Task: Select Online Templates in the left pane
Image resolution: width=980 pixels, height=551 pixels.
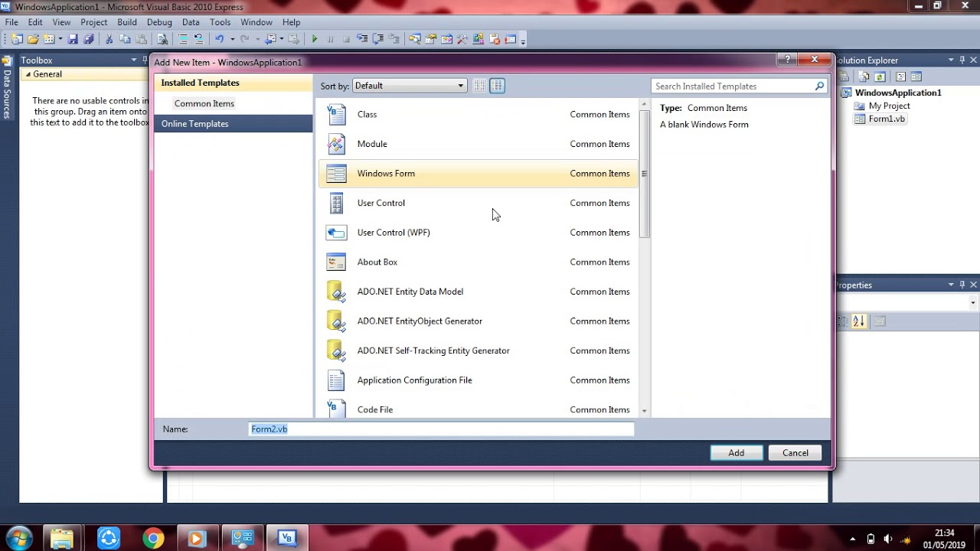Action: coord(233,124)
